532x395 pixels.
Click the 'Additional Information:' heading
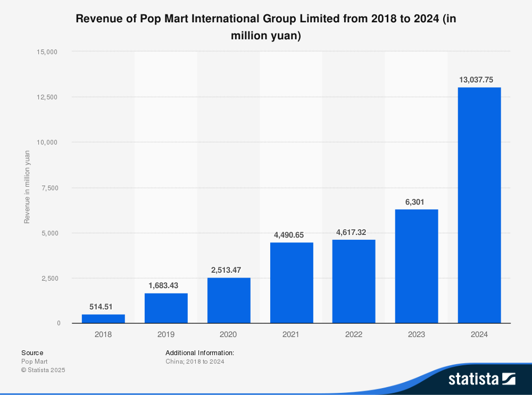(x=200, y=352)
